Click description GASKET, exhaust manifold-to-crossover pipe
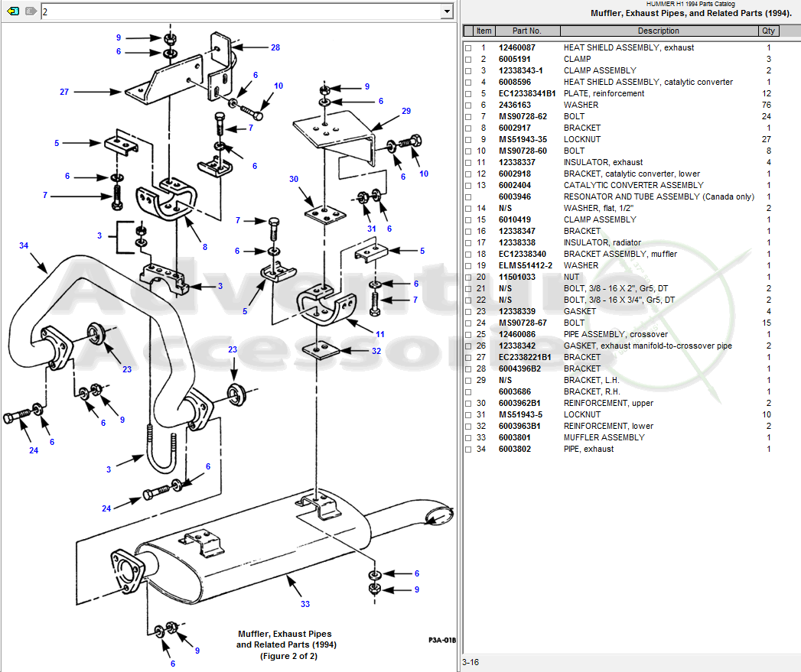This screenshot has height=672, width=801. [x=648, y=346]
